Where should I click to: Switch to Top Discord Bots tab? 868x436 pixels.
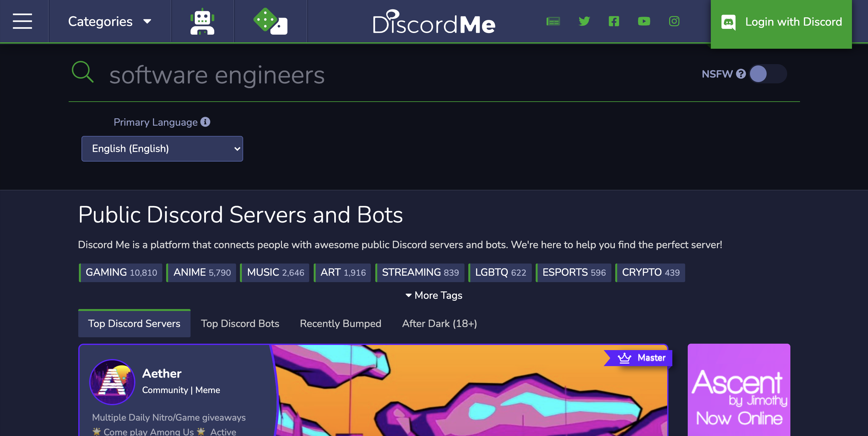pyautogui.click(x=240, y=323)
